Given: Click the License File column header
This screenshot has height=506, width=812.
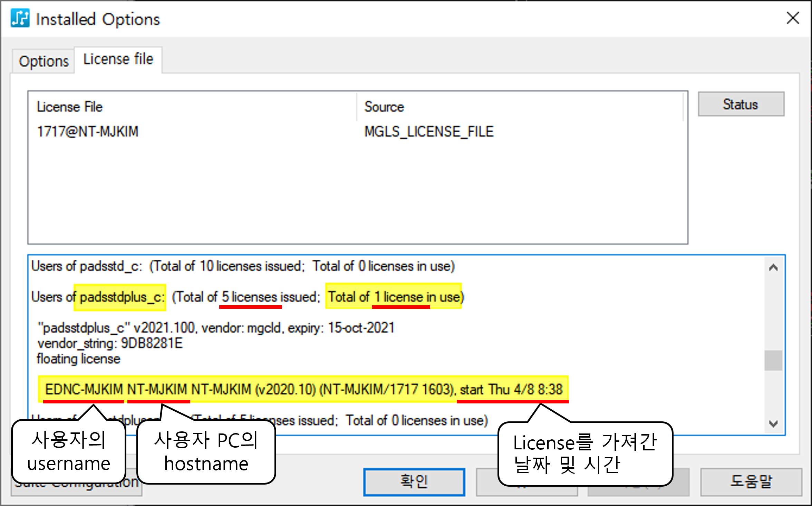Looking at the screenshot, I should click(x=70, y=107).
